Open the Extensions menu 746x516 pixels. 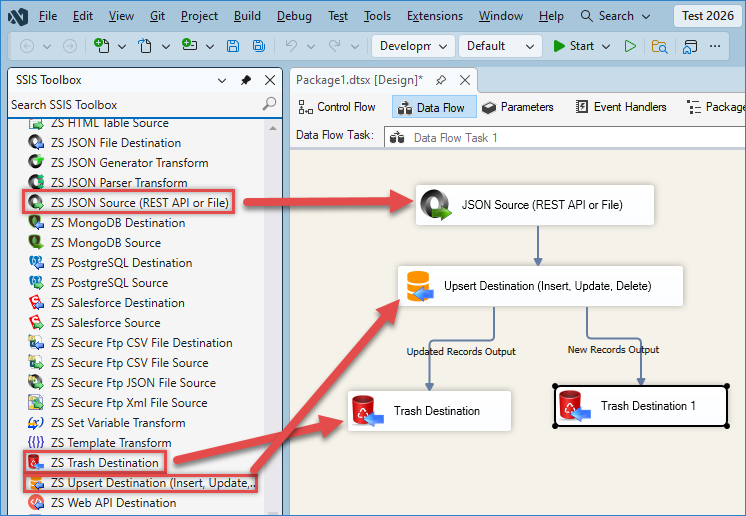pyautogui.click(x=435, y=16)
